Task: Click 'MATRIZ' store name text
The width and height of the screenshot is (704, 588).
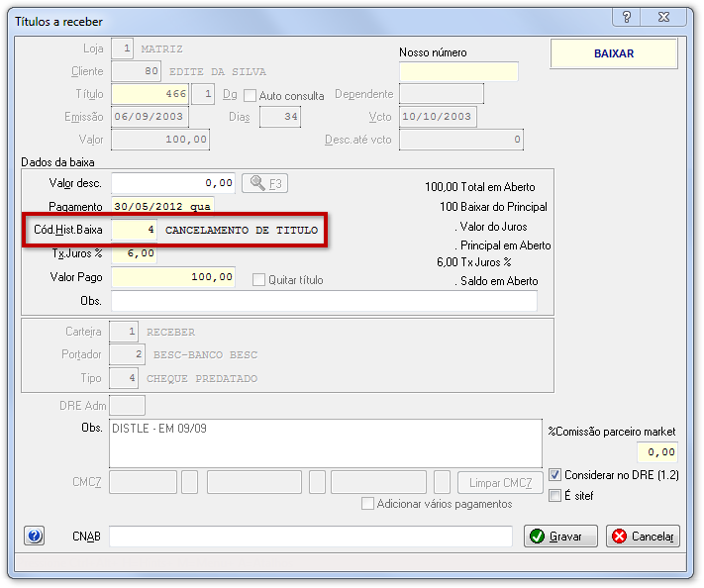Action: click(x=162, y=49)
